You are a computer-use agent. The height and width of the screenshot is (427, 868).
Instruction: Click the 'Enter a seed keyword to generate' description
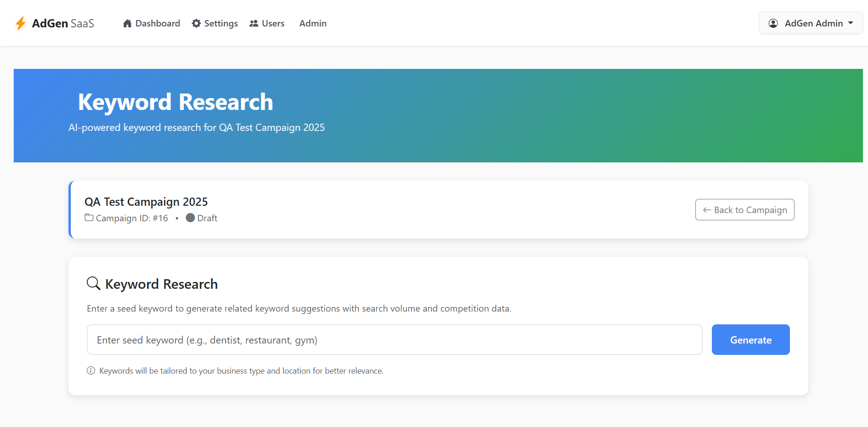[x=299, y=308]
